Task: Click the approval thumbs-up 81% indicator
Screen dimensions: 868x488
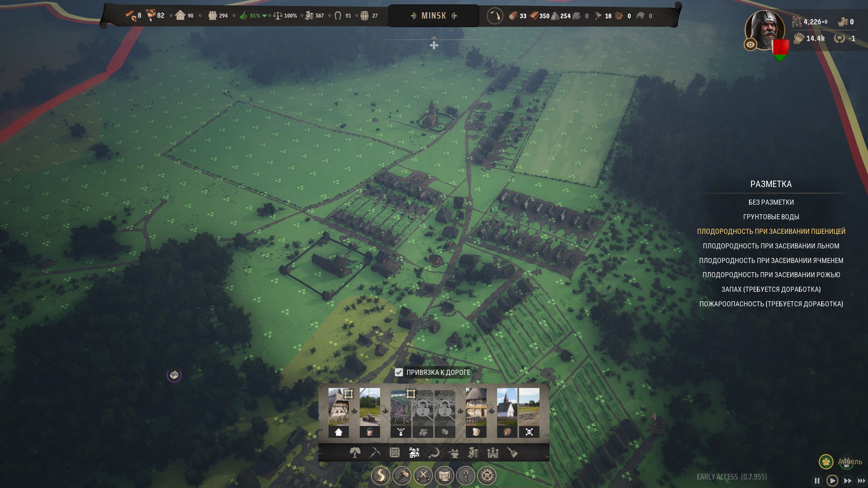Action: pyautogui.click(x=243, y=16)
